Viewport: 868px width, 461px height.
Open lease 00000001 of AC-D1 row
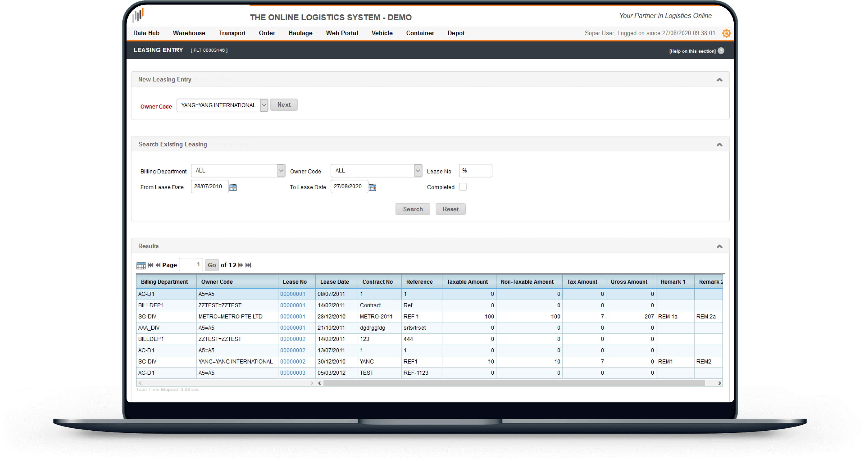(x=293, y=294)
